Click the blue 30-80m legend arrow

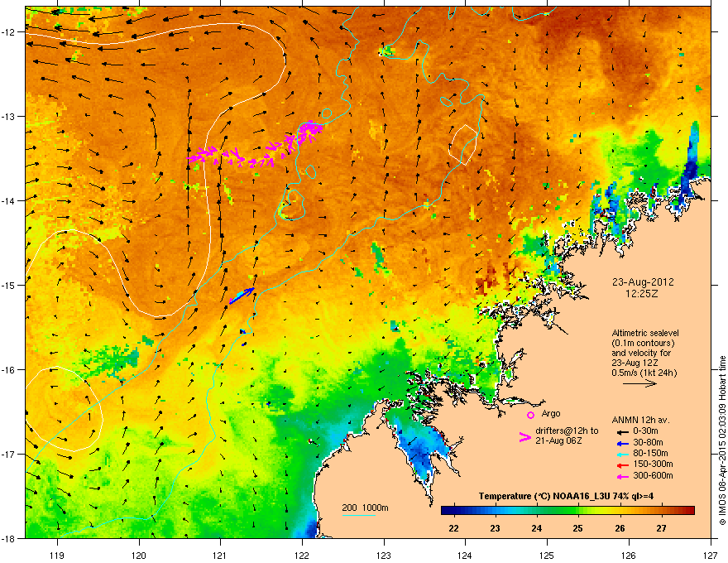(x=622, y=443)
